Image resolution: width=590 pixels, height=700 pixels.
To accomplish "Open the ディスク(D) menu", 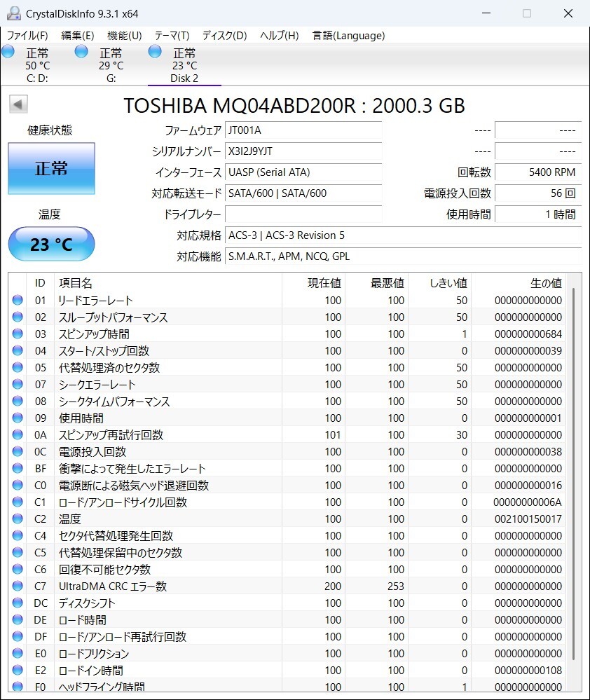I will [224, 35].
